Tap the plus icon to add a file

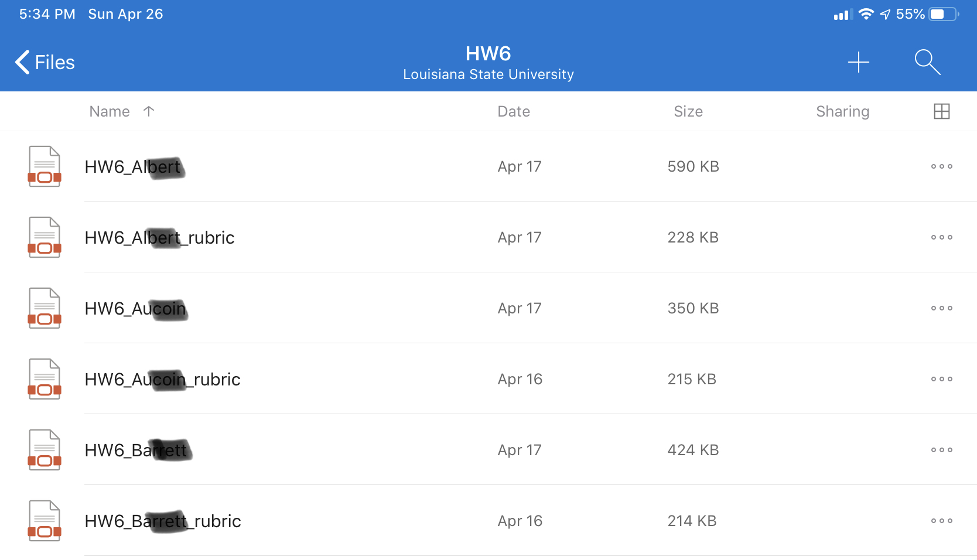859,62
